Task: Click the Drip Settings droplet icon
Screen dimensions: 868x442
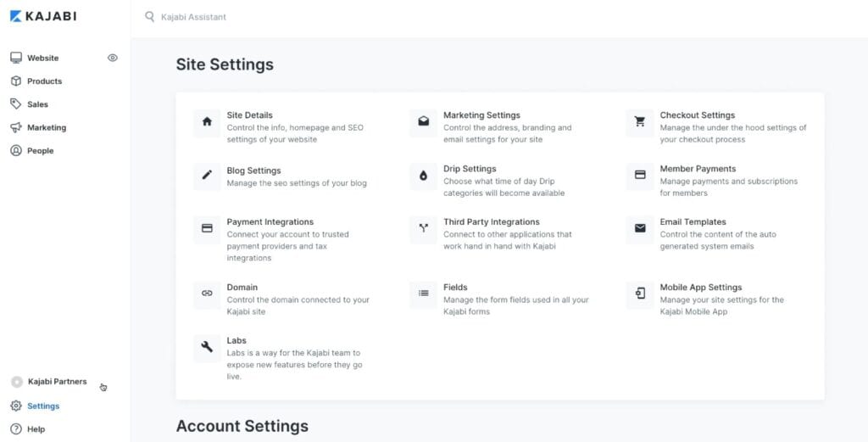Action: pos(424,176)
